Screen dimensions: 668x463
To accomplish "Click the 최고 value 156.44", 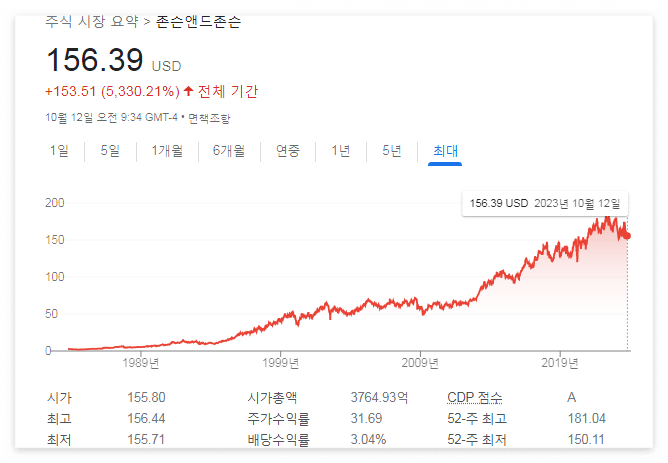I will tap(146, 418).
